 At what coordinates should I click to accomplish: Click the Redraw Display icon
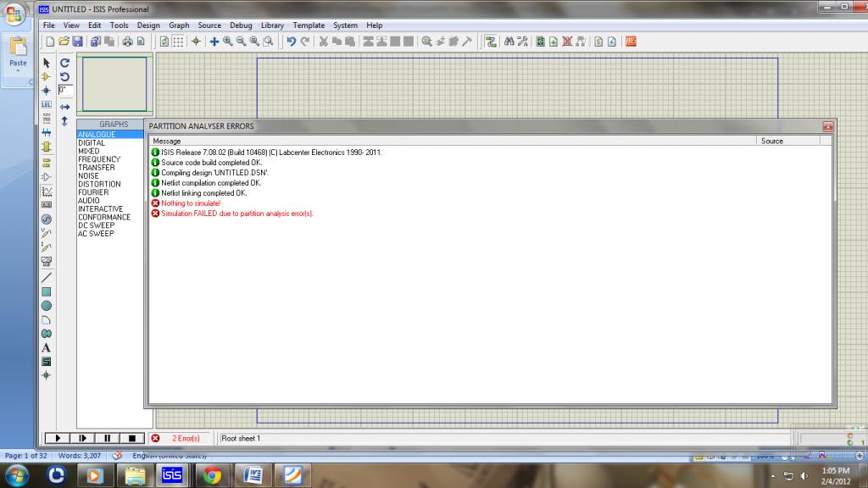click(164, 42)
